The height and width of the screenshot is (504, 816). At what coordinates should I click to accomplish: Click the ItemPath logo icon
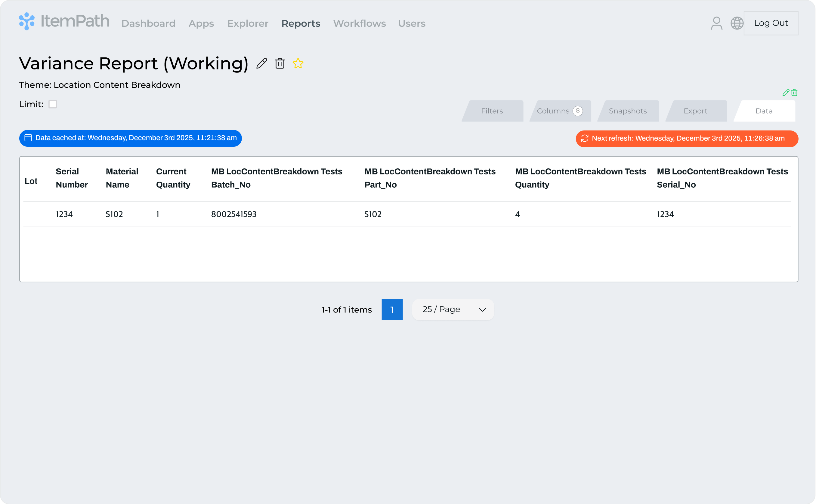click(x=27, y=21)
